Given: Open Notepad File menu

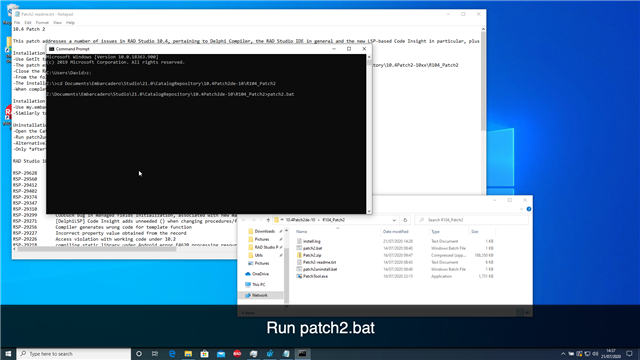Looking at the screenshot, I should pyautogui.click(x=17, y=22).
